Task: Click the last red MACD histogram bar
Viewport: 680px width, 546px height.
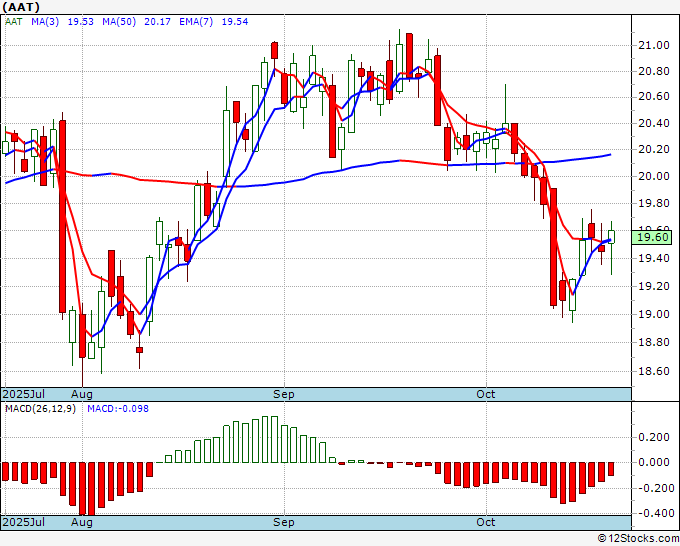Action: point(611,469)
